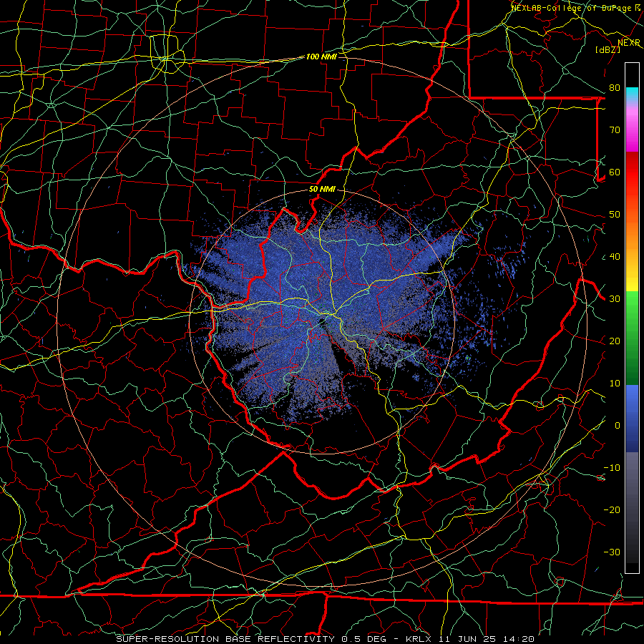Image resolution: width=644 pixels, height=644 pixels.
Task: Click the [dBZ] units label
Action: click(x=608, y=49)
